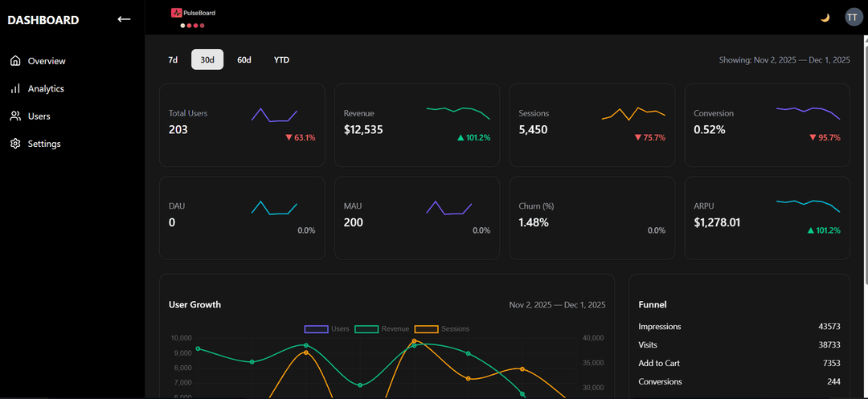This screenshot has width=868, height=399.
Task: Click the Funnel panel heading
Action: (x=652, y=304)
